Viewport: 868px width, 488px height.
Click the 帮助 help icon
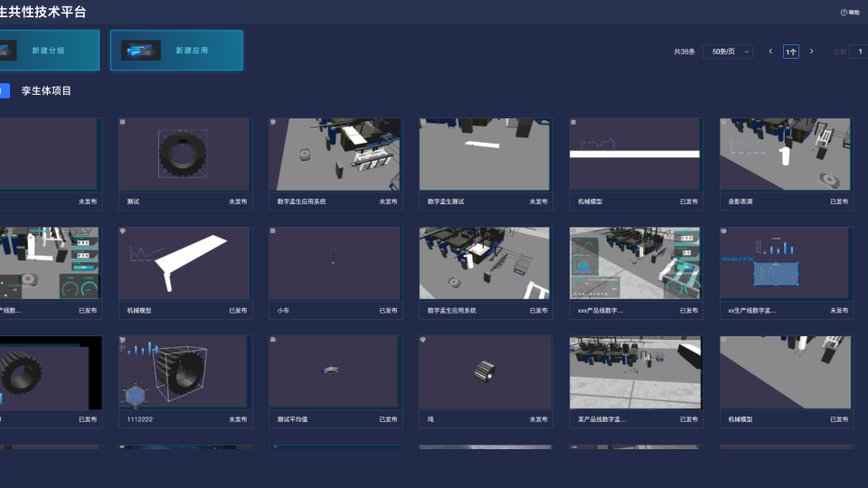coord(844,13)
